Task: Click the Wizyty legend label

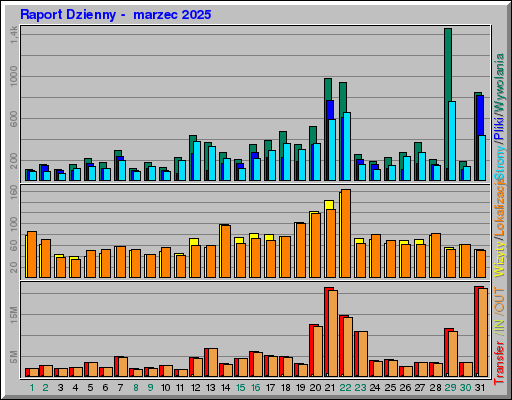Action: pyautogui.click(x=500, y=260)
